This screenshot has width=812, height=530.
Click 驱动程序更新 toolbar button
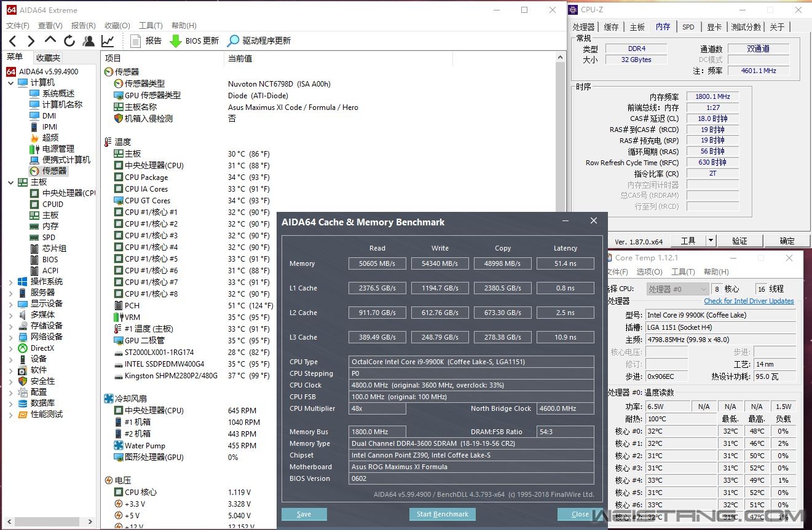click(x=259, y=41)
